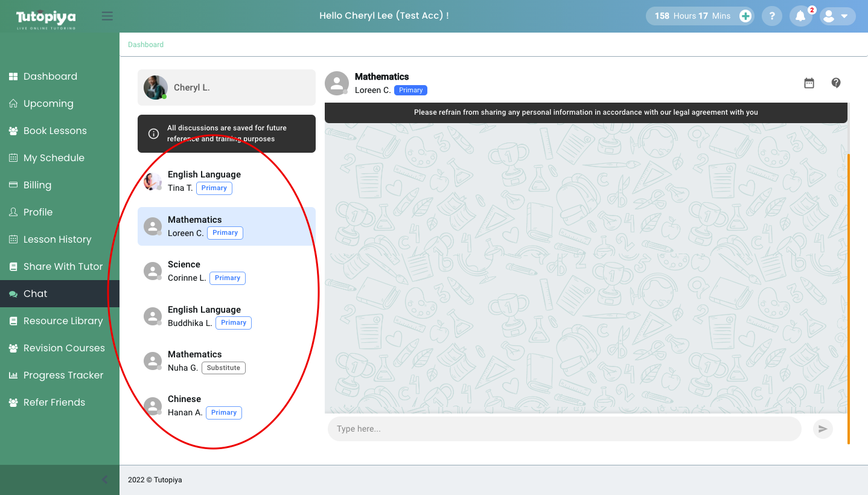
Task: Open the notifications bell
Action: point(800,16)
